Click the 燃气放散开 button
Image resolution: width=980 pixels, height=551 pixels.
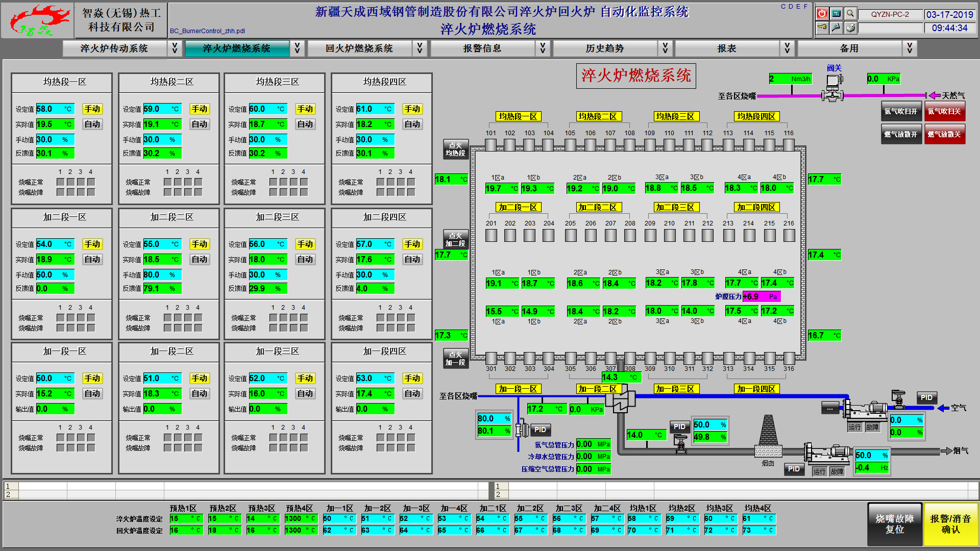click(x=901, y=134)
